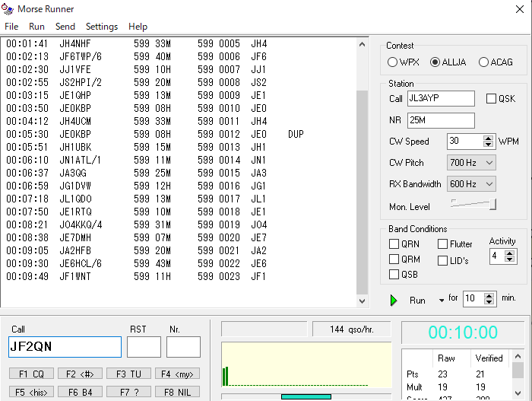Click the Call input field containing JF2QN
This screenshot has width=532, height=401.
pos(65,347)
